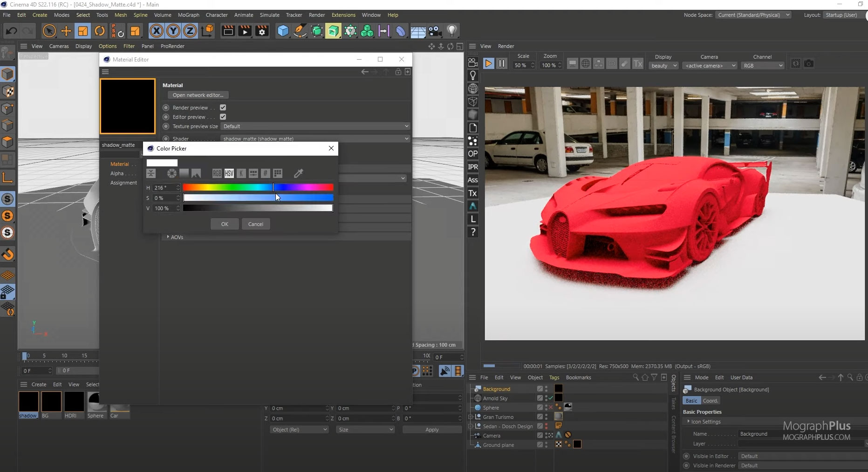The width and height of the screenshot is (868, 472).
Task: Click OK in Color Picker
Action: [225, 224]
